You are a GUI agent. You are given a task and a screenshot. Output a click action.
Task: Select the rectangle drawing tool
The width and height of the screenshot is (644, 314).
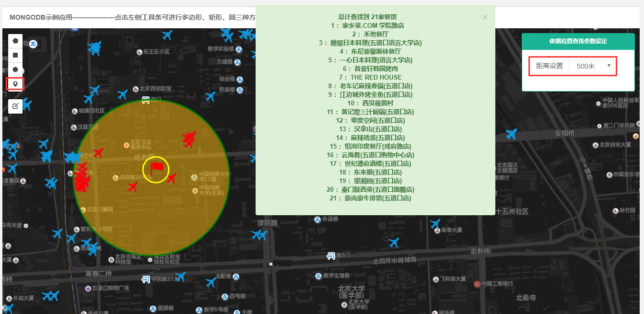[x=15, y=55]
